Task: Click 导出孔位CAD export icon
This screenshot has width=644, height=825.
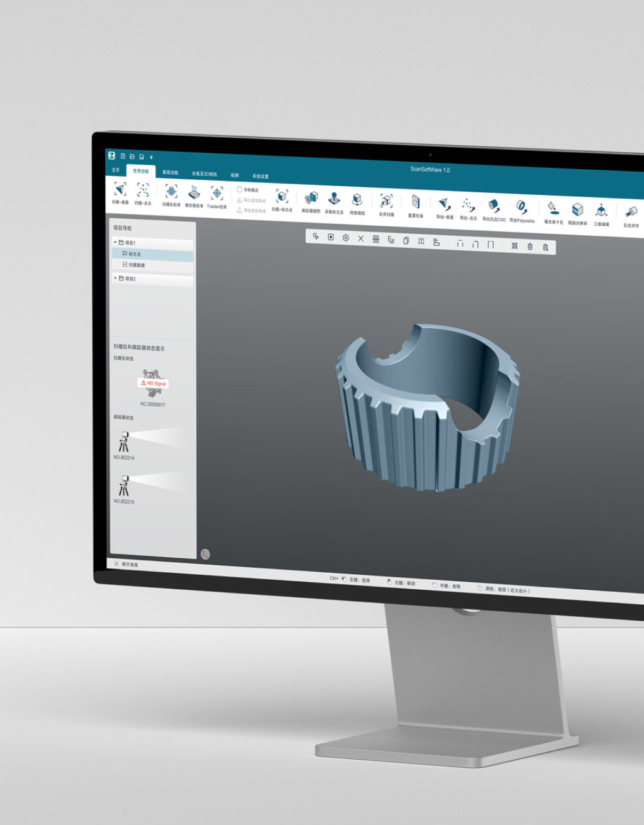Action: coord(494,206)
